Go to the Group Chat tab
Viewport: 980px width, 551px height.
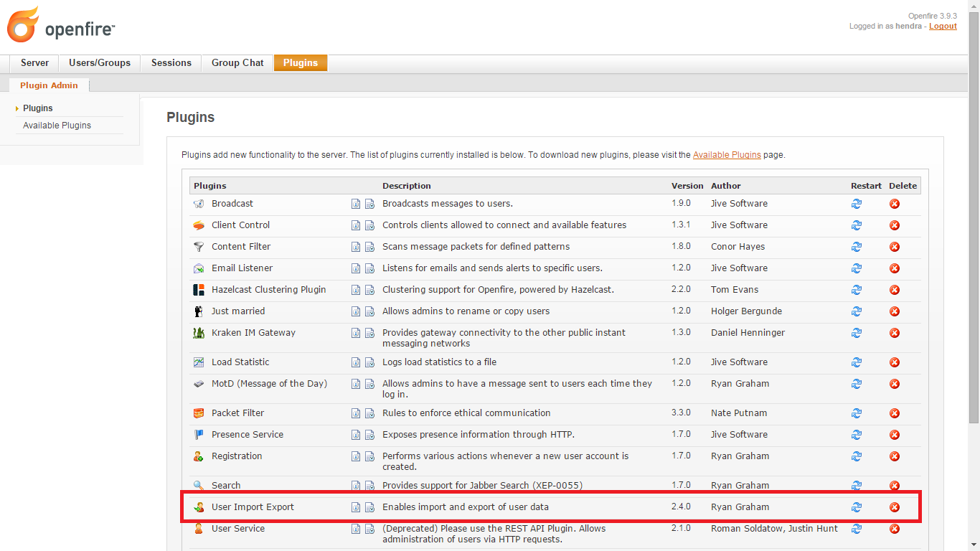(x=237, y=63)
